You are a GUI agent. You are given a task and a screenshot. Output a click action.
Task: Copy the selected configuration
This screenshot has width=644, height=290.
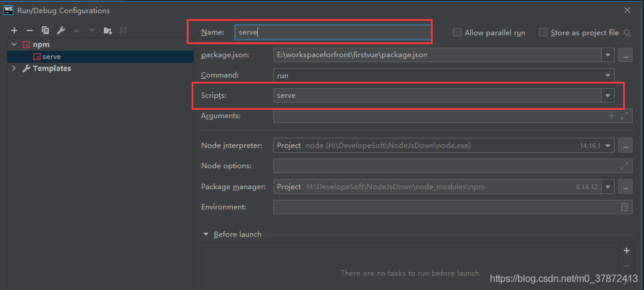(45, 30)
